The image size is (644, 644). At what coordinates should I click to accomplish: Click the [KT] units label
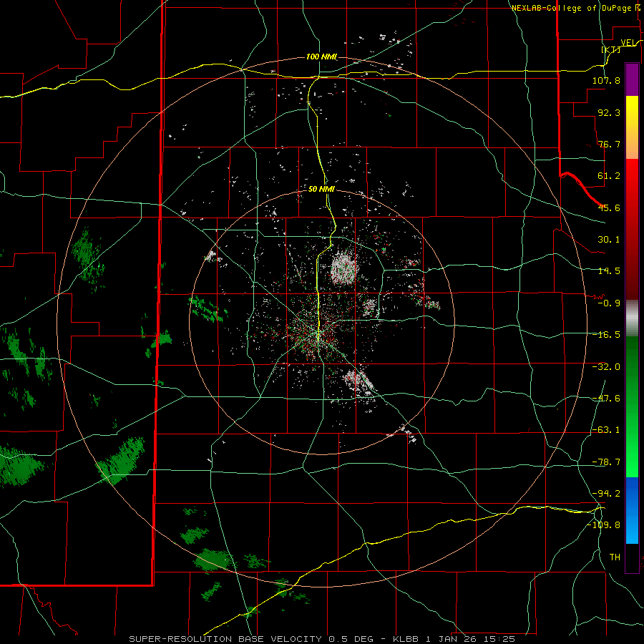pos(611,49)
